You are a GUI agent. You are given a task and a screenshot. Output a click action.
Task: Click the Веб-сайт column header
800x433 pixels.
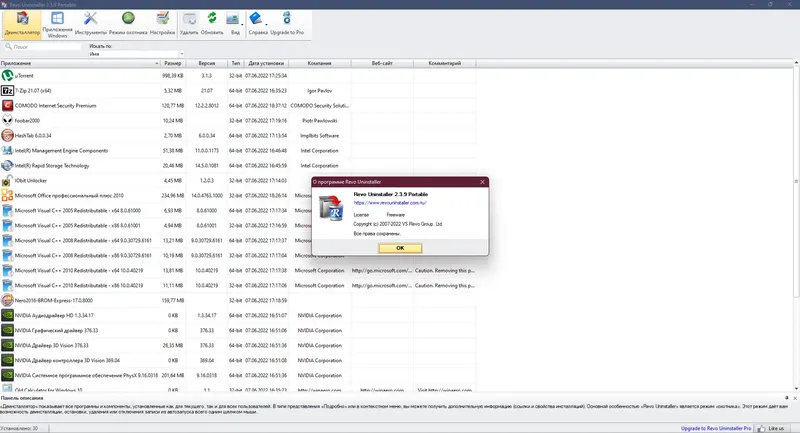[382, 63]
